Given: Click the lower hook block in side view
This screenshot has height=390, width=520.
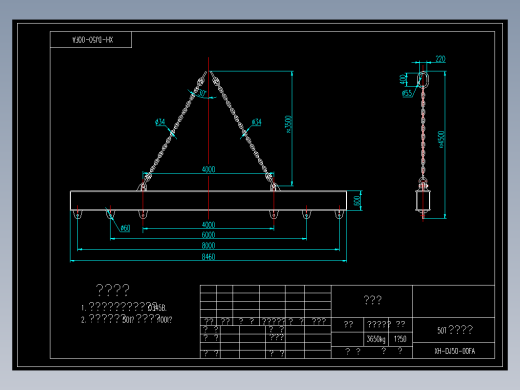Looking at the screenshot, I should tap(423, 199).
